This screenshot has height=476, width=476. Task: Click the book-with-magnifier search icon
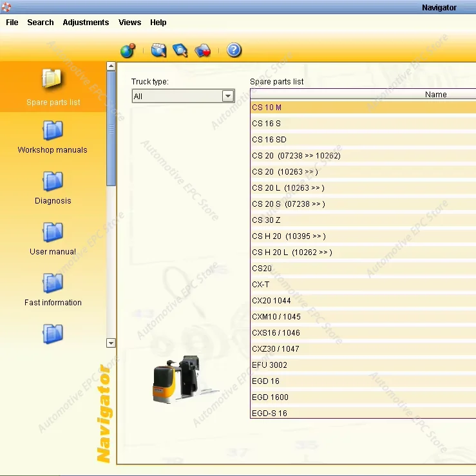click(180, 50)
